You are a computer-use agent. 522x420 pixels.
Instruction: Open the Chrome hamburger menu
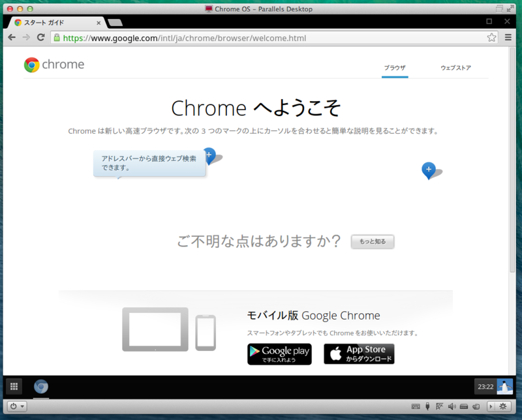point(508,38)
